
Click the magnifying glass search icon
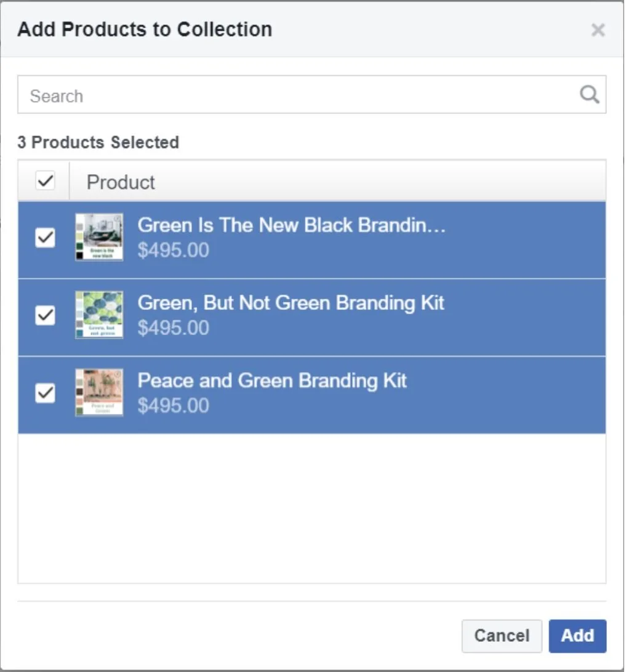coord(589,94)
